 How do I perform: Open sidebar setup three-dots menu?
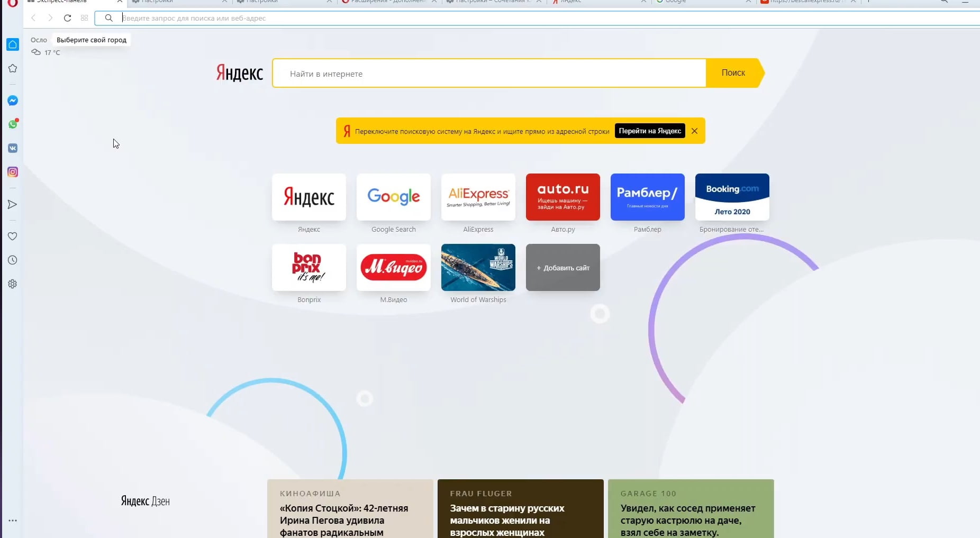[x=13, y=521]
